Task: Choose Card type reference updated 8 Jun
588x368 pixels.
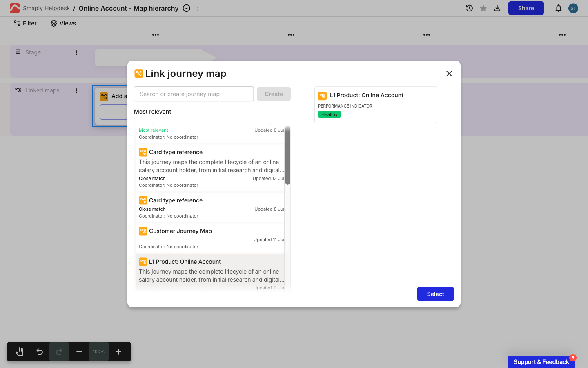Action: 210,208
